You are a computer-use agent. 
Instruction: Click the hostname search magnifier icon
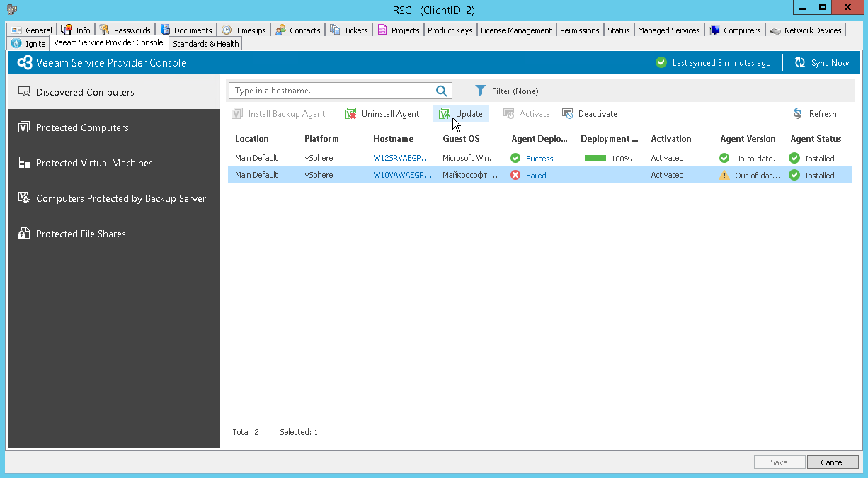pos(441,91)
